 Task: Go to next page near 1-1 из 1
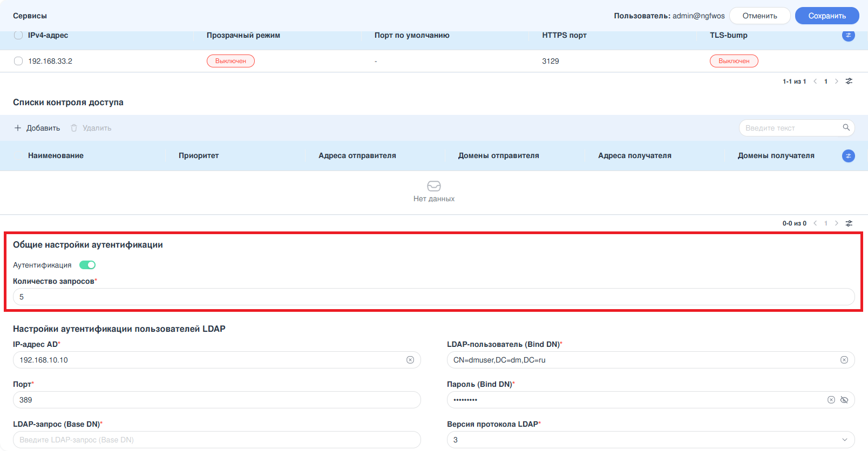click(x=836, y=81)
